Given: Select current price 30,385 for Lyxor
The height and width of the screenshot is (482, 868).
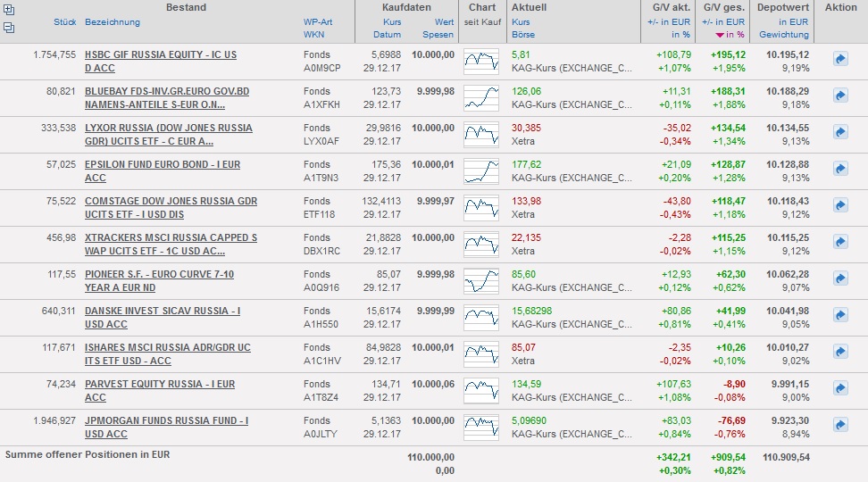Looking at the screenshot, I should [x=527, y=128].
